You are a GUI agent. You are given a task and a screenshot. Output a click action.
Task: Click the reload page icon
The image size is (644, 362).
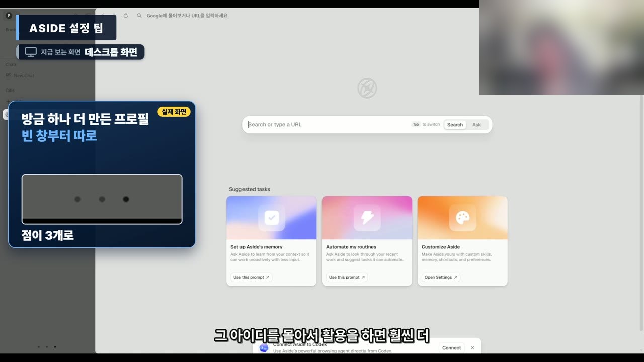tap(126, 16)
